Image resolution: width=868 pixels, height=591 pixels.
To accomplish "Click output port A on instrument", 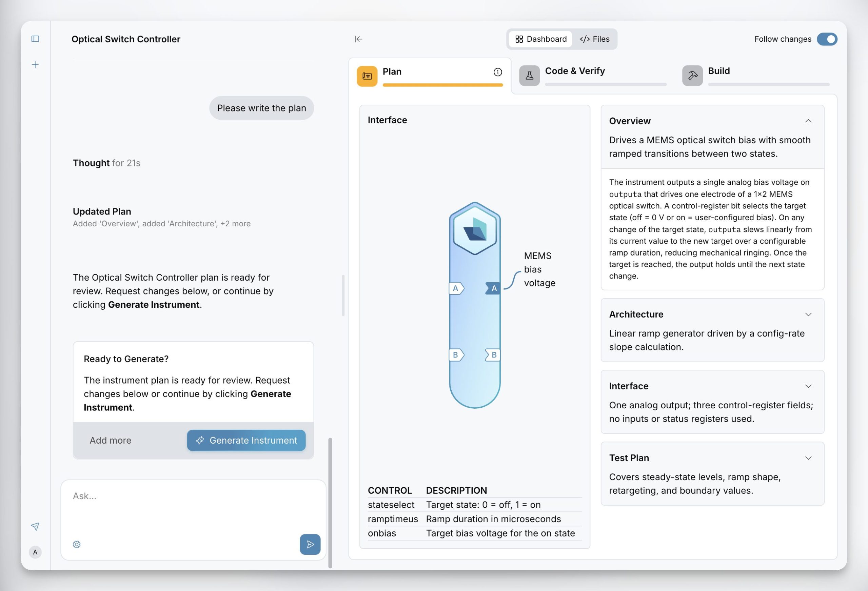I will click(493, 288).
